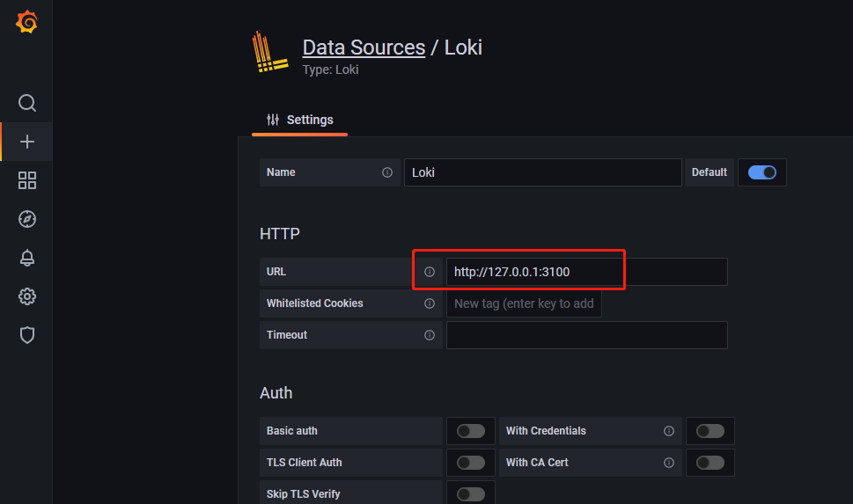Open the Dashboards grid icon
The height and width of the screenshot is (504, 853).
pyautogui.click(x=26, y=180)
